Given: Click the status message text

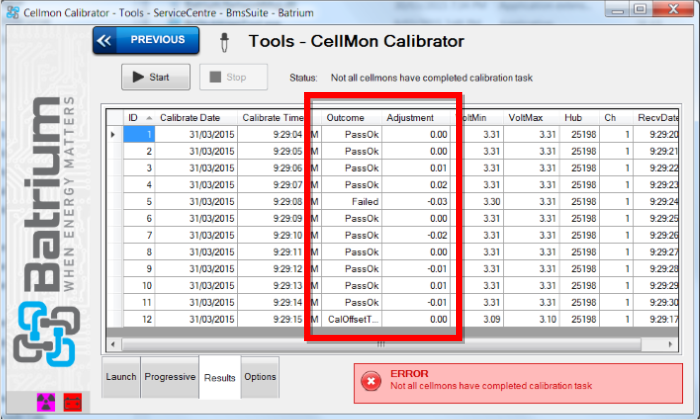Looking at the screenshot, I should (x=431, y=78).
